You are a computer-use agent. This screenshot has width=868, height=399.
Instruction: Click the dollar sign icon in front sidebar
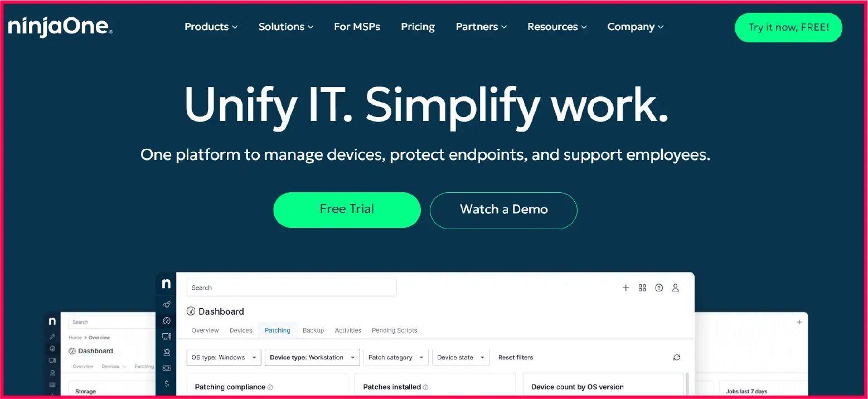[166, 383]
